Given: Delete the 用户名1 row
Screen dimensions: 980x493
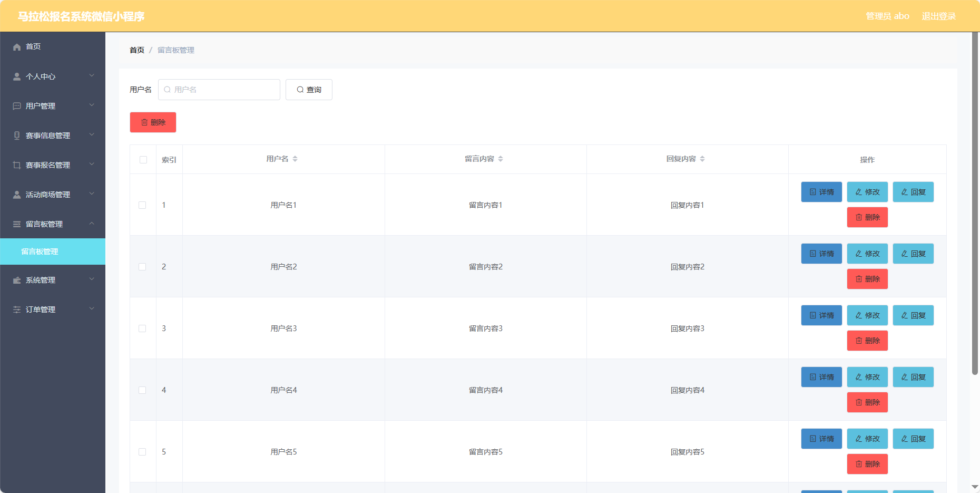Looking at the screenshot, I should tap(867, 217).
